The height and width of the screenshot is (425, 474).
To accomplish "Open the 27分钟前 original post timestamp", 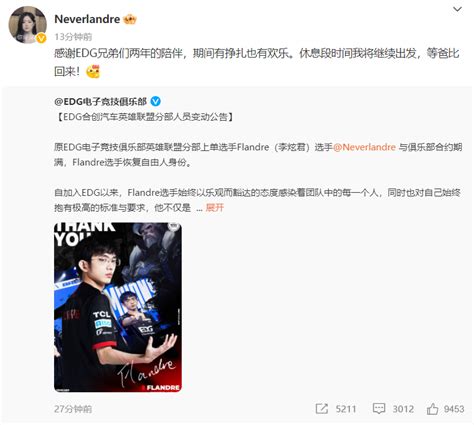I will click(x=73, y=409).
